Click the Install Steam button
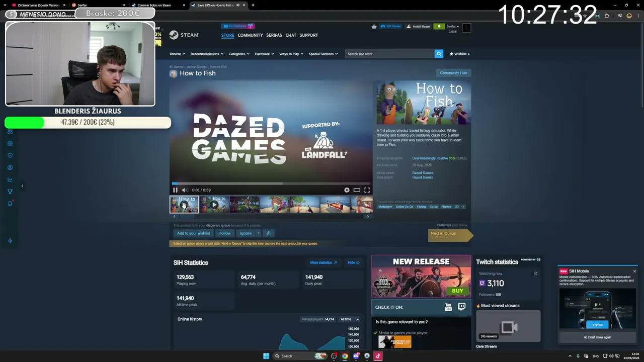This screenshot has width=644, height=362. point(419,26)
